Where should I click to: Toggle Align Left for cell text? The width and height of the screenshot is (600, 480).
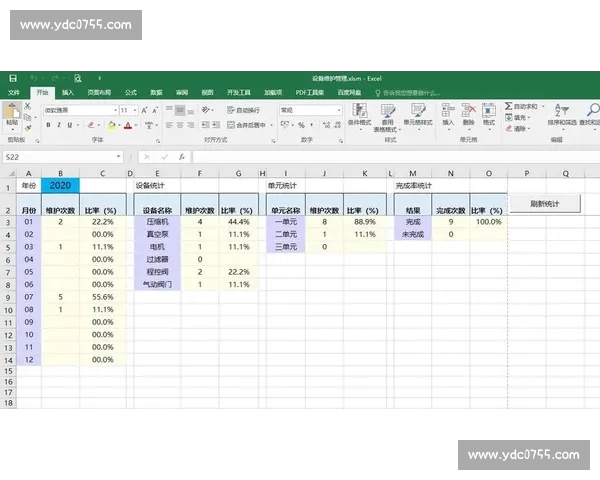169,125
